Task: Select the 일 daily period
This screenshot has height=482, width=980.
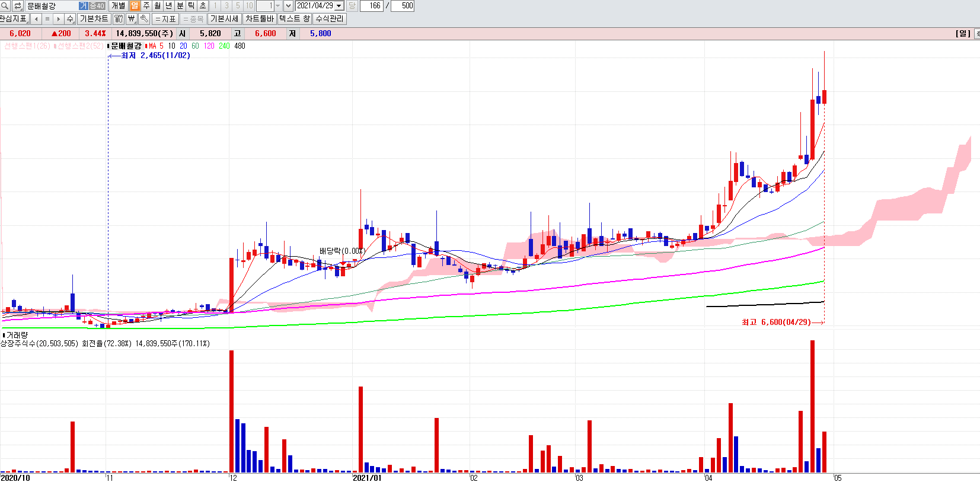Action: [135, 6]
